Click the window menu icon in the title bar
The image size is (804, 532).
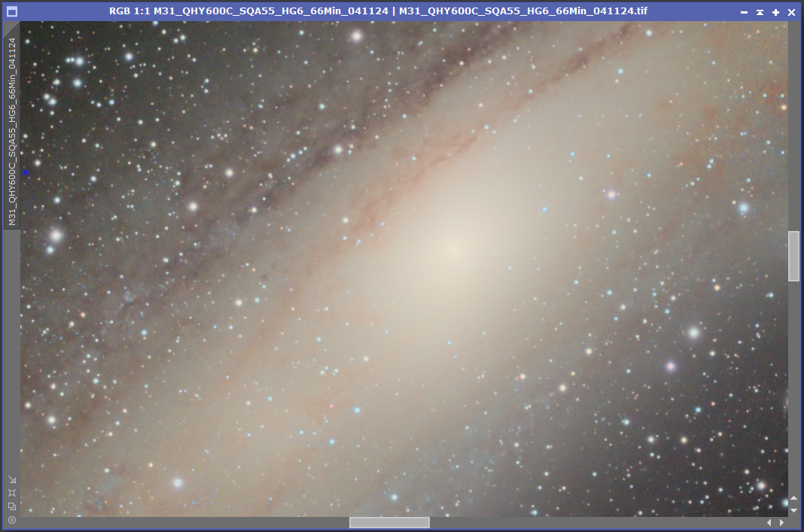click(11, 11)
